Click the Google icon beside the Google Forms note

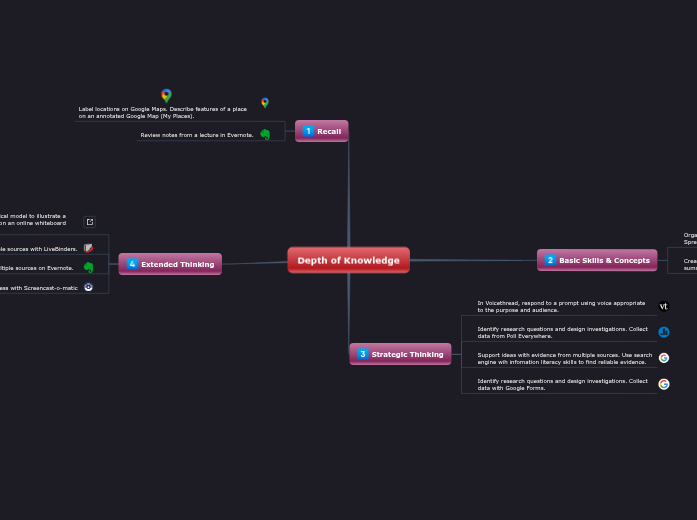pyautogui.click(x=664, y=384)
